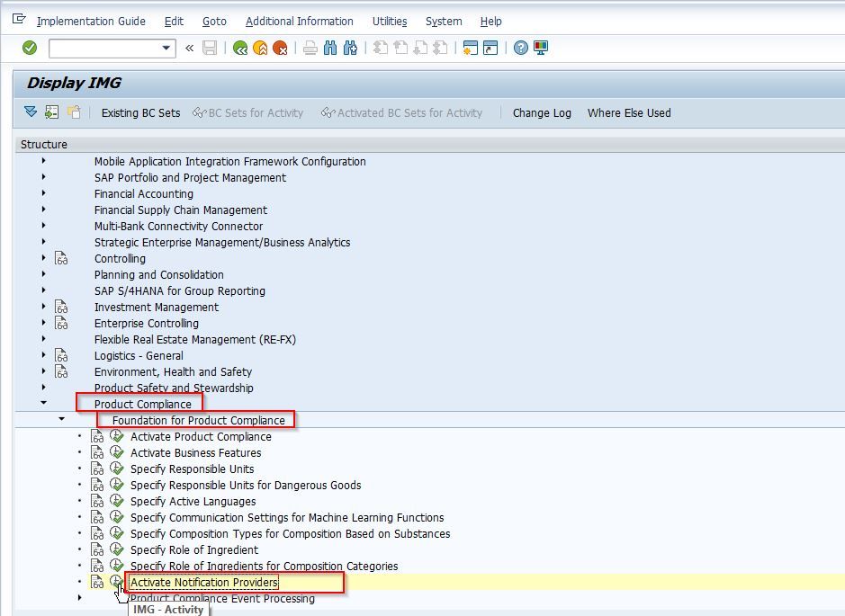The height and width of the screenshot is (616, 845).
Task: Expand the Controlling tree node
Action: 44,257
